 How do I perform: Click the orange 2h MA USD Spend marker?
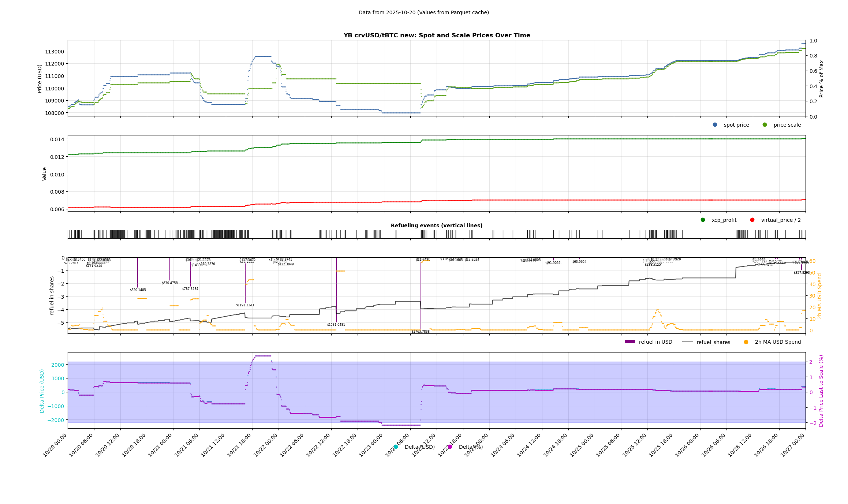(x=746, y=342)
